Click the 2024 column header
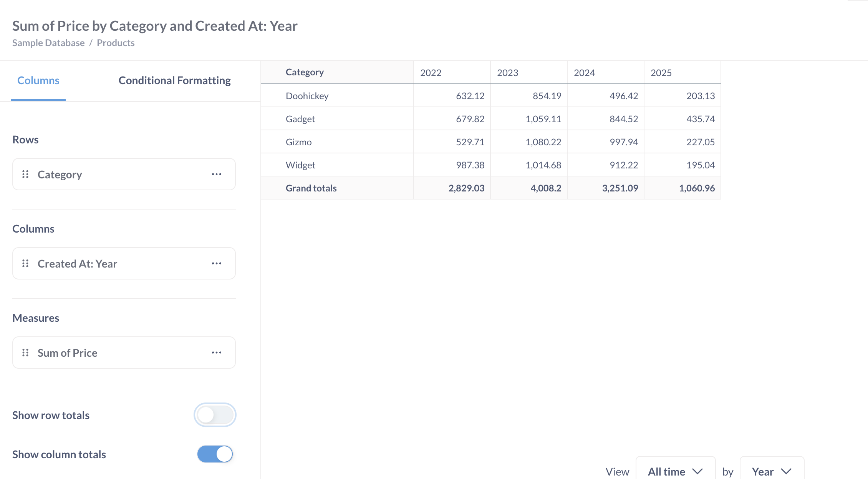This screenshot has height=479, width=868. 606,72
